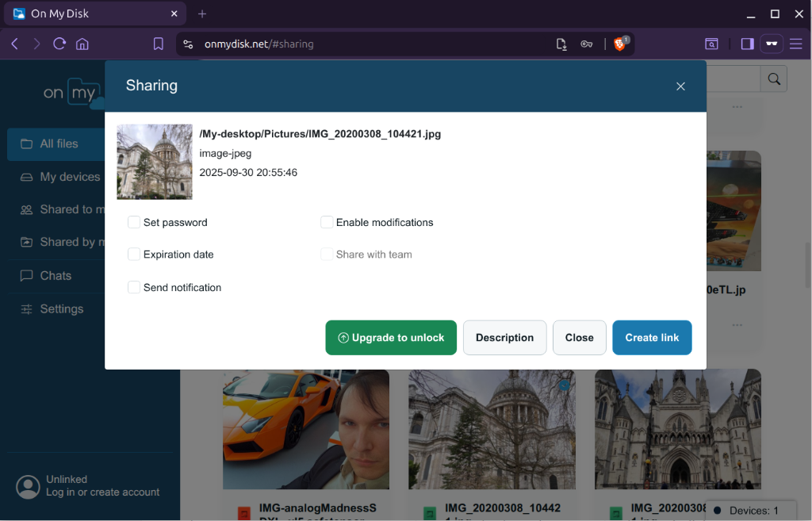Image resolution: width=812 pixels, height=521 pixels.
Task: Click the My devices drive icon
Action: tap(26, 177)
